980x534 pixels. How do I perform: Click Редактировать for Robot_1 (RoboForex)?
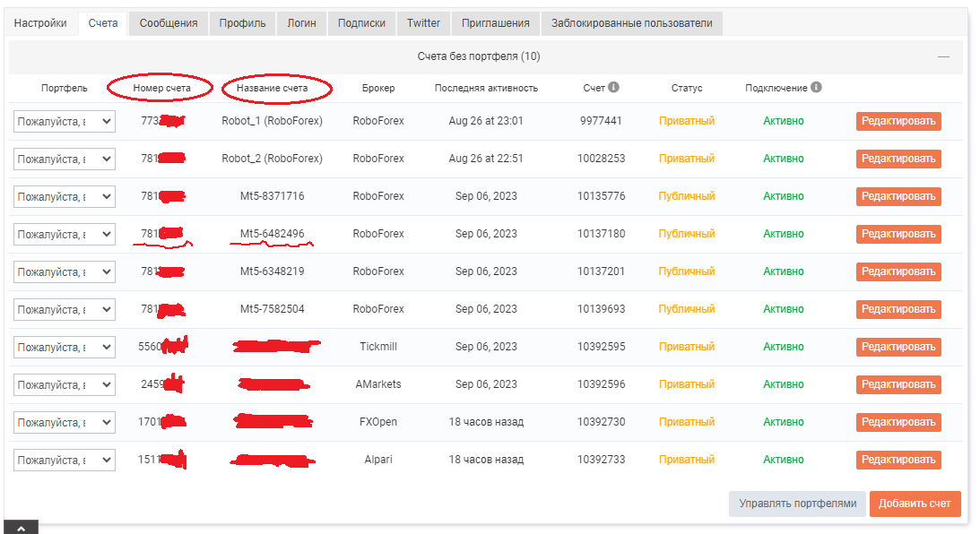[898, 121]
